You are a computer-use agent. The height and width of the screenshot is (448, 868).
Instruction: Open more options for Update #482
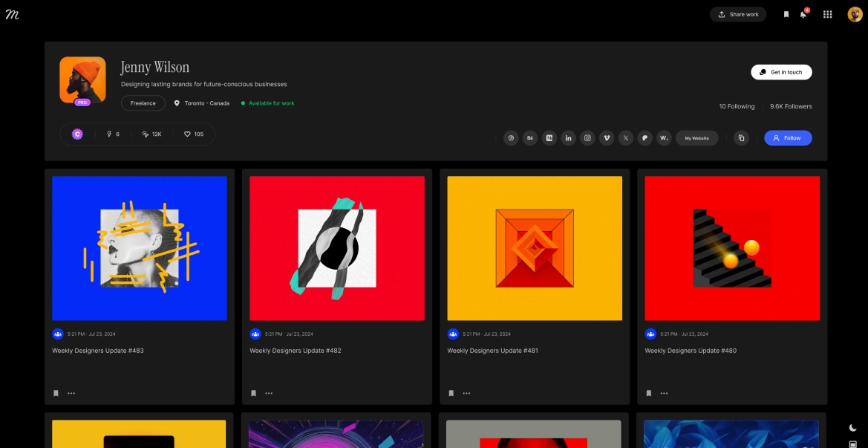[x=269, y=393]
